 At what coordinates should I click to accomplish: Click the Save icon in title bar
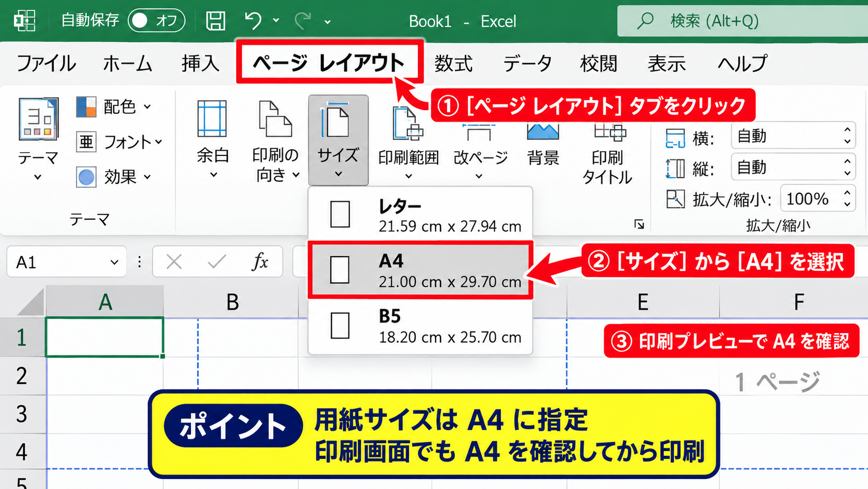click(x=215, y=21)
